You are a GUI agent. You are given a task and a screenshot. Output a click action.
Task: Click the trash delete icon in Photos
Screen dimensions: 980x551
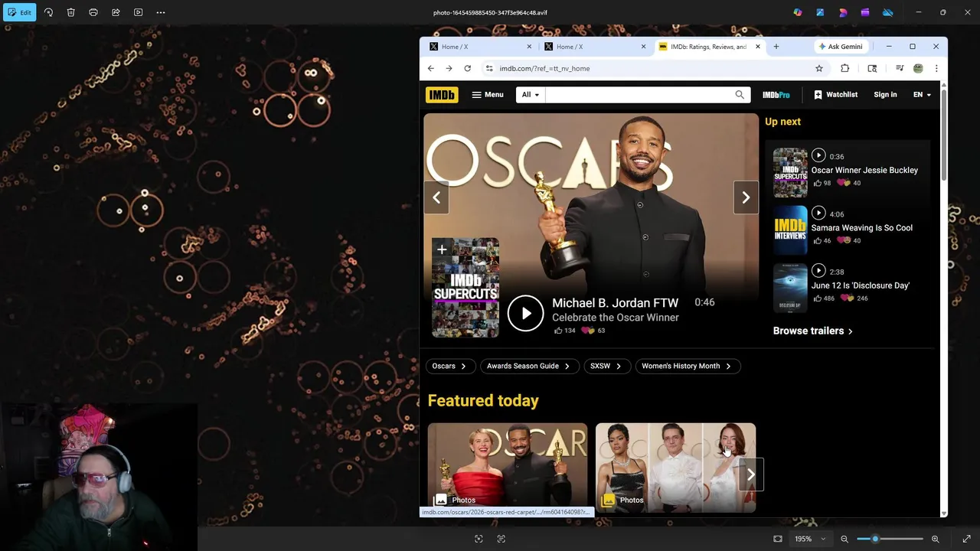tap(70, 12)
